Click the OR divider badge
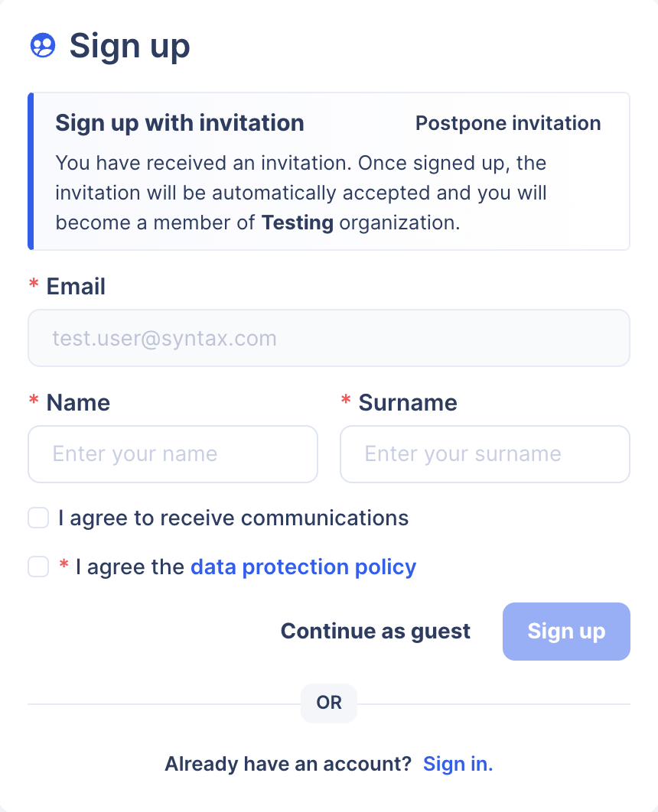This screenshot has width=658, height=812. pos(329,703)
